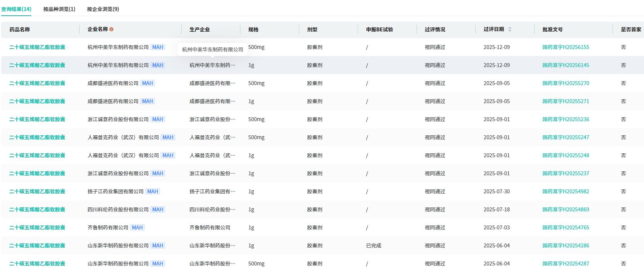
Task: Open approval number 国药准字H20254869
Action: coord(566,209)
